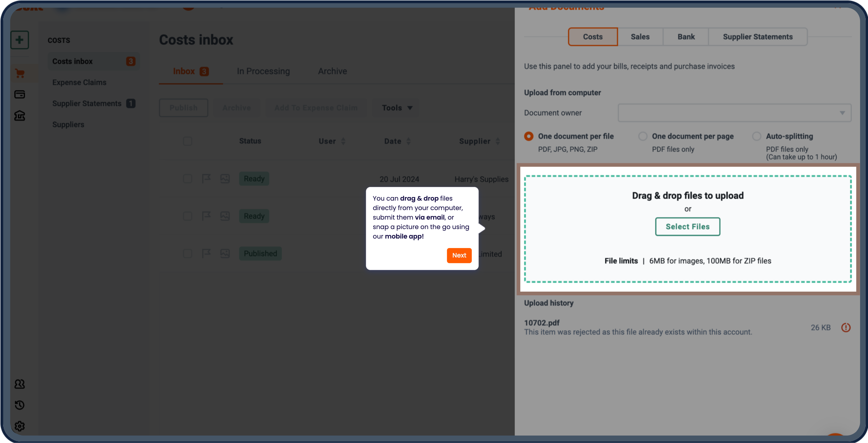Open the history clock icon in sidebar
Image resolution: width=868 pixels, height=443 pixels.
click(x=19, y=405)
